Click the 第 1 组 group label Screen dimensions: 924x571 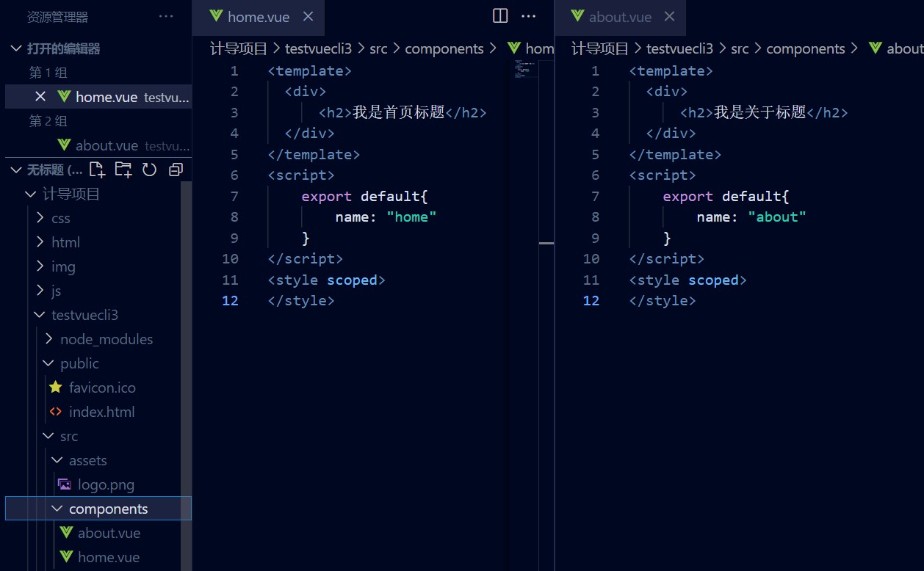click(48, 73)
